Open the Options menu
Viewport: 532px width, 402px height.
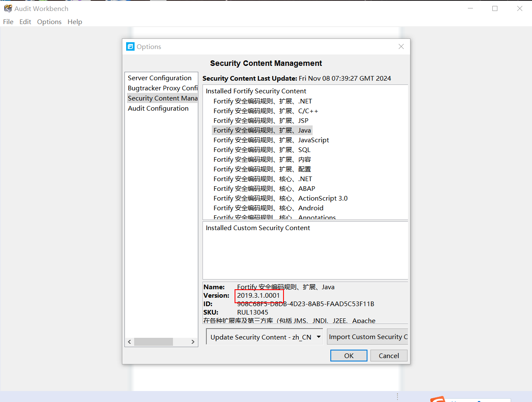tap(49, 22)
